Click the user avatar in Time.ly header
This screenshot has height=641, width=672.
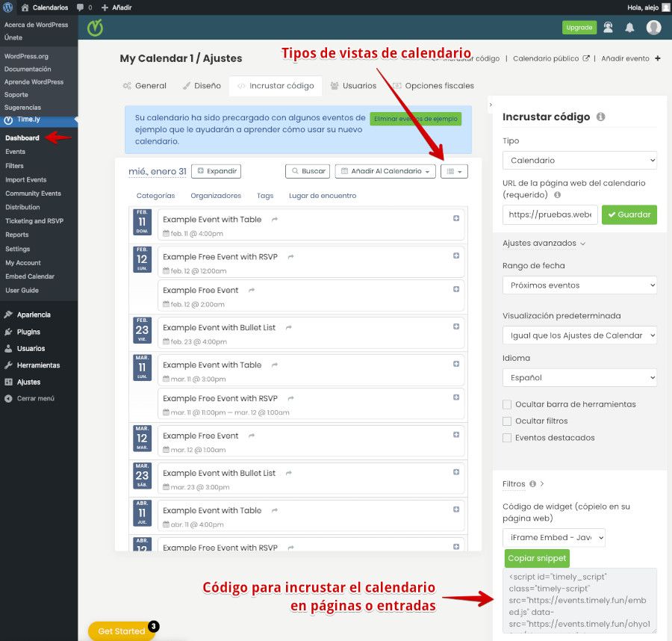(x=653, y=28)
